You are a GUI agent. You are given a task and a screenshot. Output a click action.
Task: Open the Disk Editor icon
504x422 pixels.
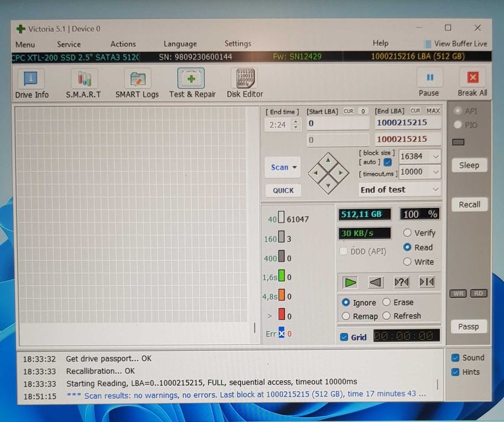coord(245,78)
